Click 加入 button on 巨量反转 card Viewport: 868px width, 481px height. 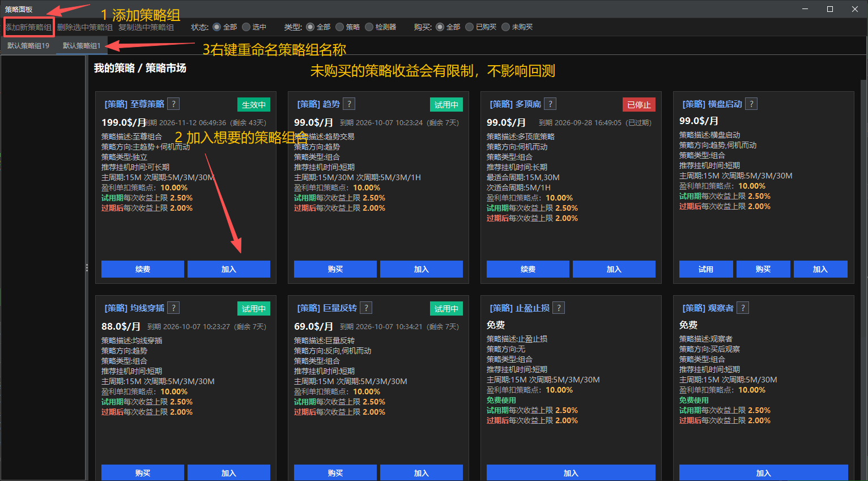(422, 473)
